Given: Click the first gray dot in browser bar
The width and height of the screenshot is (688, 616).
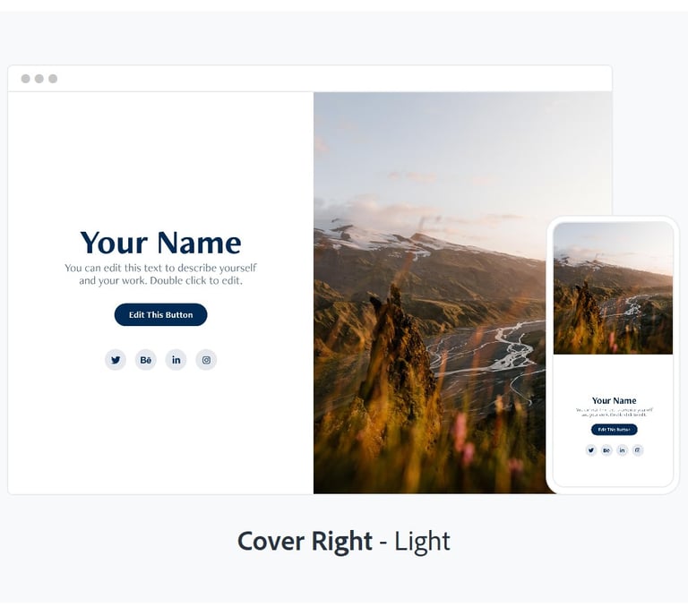Looking at the screenshot, I should [x=26, y=79].
